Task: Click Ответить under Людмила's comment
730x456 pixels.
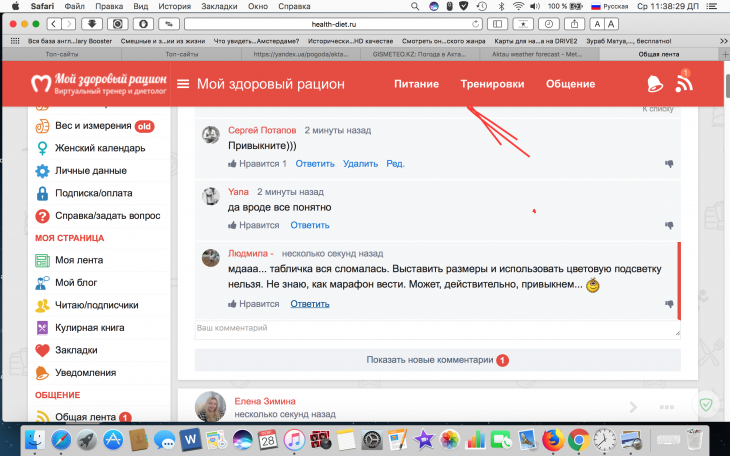Action: pyautogui.click(x=309, y=304)
